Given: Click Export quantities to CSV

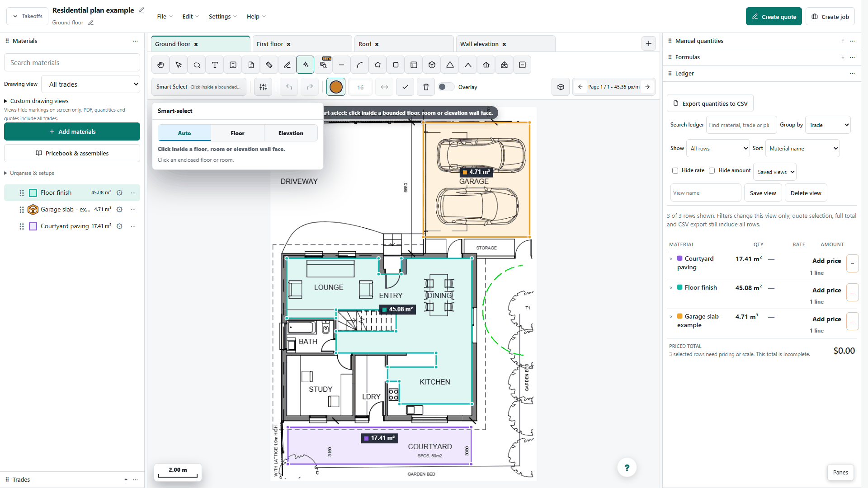Looking at the screenshot, I should pyautogui.click(x=710, y=103).
